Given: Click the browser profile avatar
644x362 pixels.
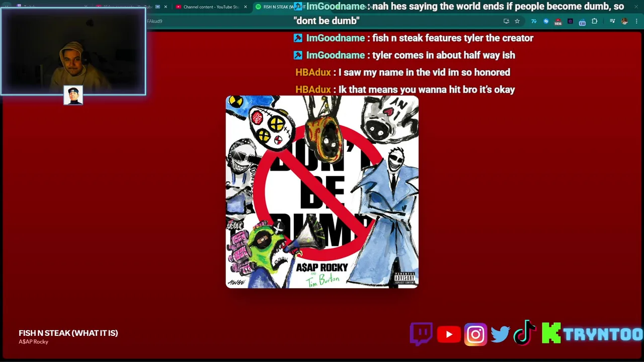Looking at the screenshot, I should click(624, 21).
